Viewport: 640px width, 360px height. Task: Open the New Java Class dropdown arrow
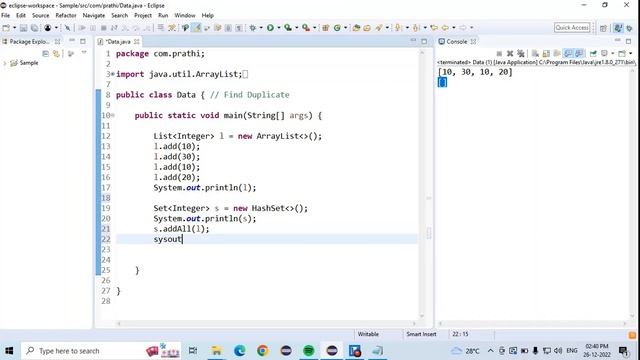346,28
